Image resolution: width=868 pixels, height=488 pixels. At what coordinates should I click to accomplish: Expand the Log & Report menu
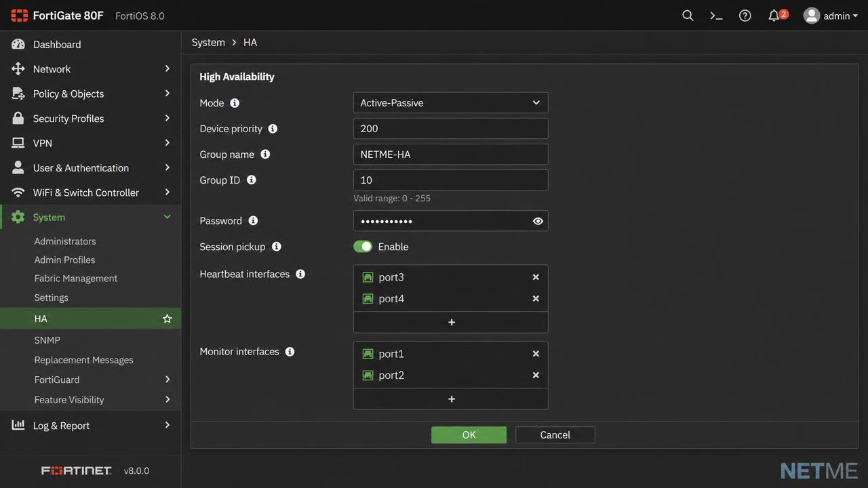pos(90,426)
